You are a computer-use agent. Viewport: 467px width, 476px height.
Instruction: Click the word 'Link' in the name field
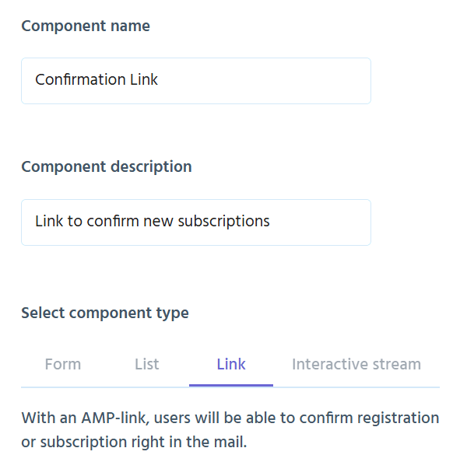144,79
